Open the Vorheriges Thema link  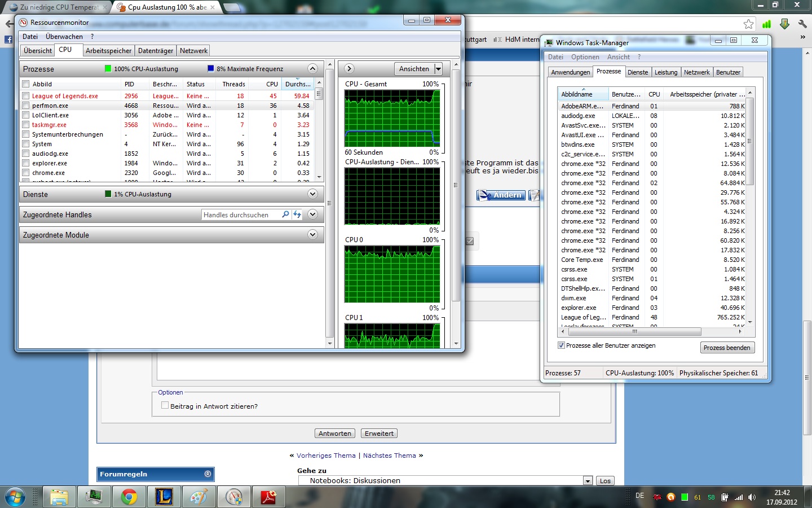326,456
